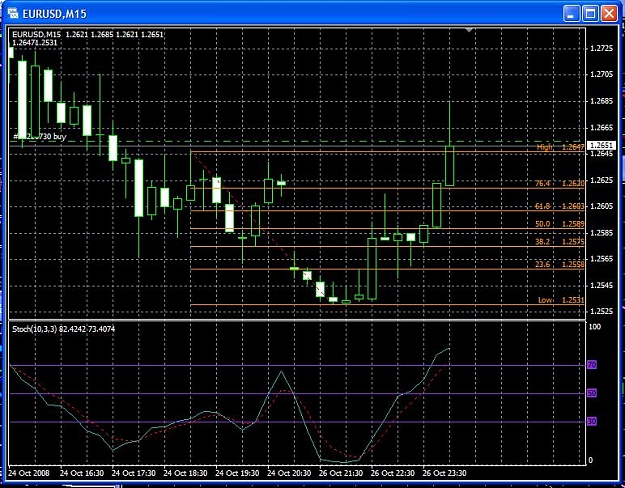The width and height of the screenshot is (625, 488).
Task: Click the 1.2725 price scale value
Action: click(601, 48)
